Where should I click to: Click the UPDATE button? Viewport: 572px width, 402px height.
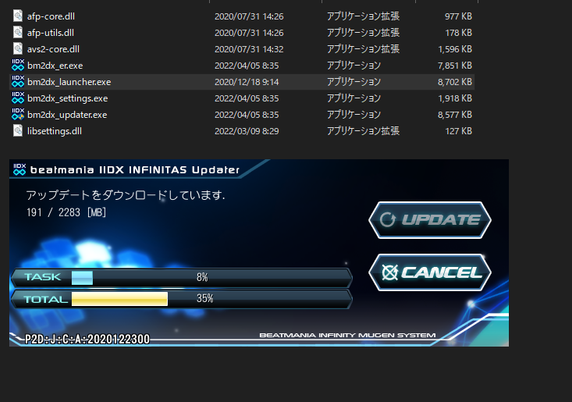pos(430,220)
